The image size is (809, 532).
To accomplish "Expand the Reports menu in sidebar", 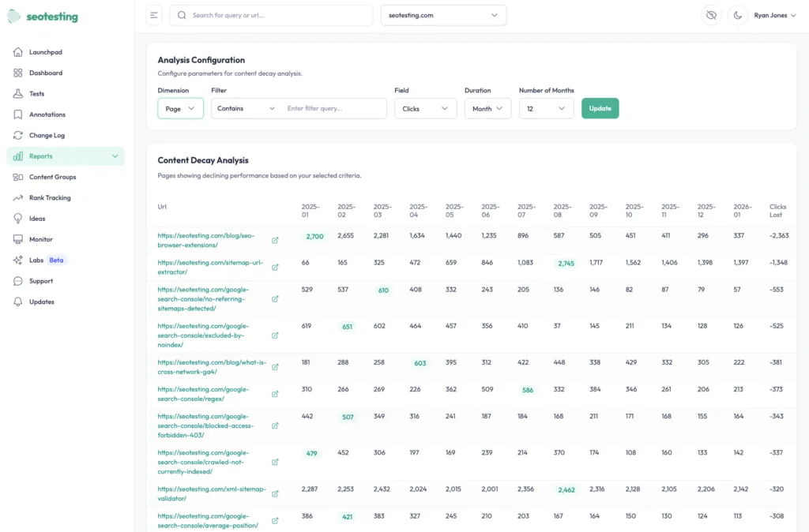I will point(65,156).
